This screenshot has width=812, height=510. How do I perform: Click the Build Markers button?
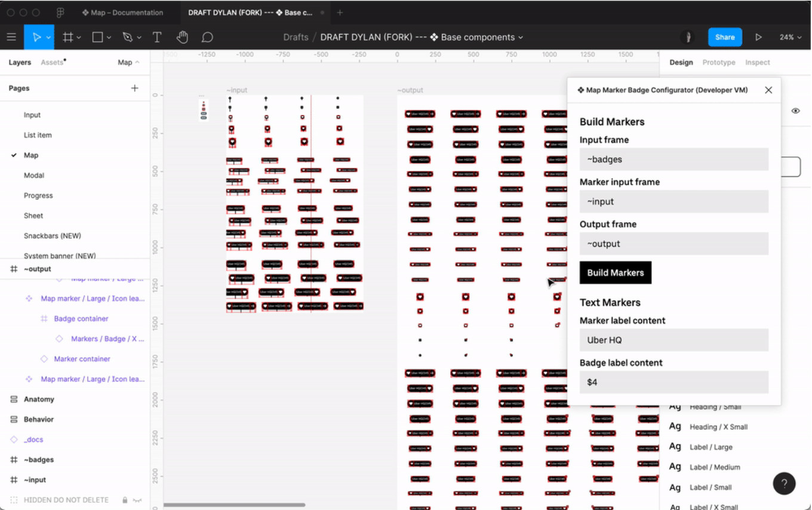[x=615, y=272]
